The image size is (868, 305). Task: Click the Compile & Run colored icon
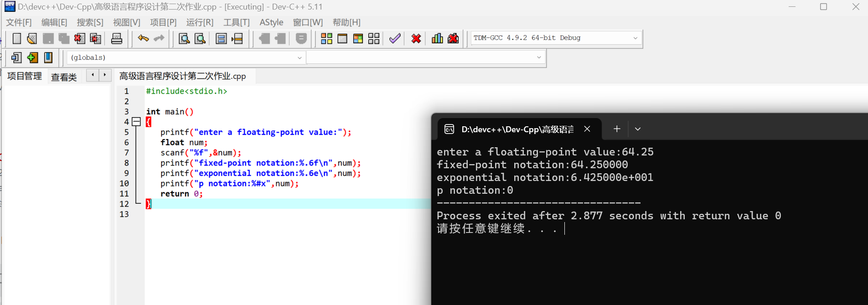click(x=358, y=39)
